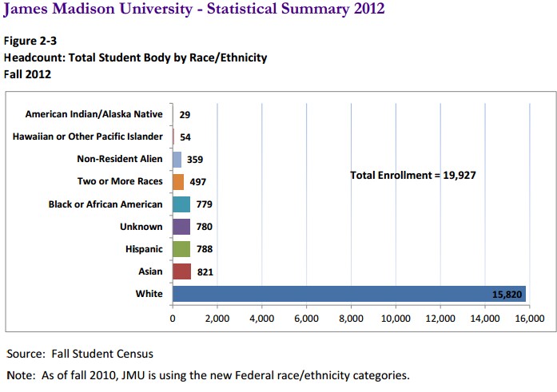The width and height of the screenshot is (557, 392).
Task: Select the Fall 2012 subtitle
Action: (27, 73)
